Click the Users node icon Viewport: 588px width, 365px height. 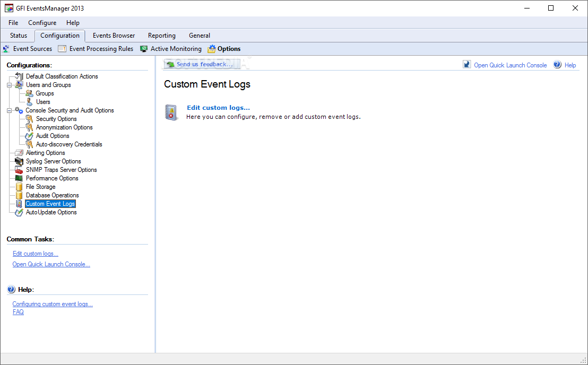pyautogui.click(x=29, y=102)
